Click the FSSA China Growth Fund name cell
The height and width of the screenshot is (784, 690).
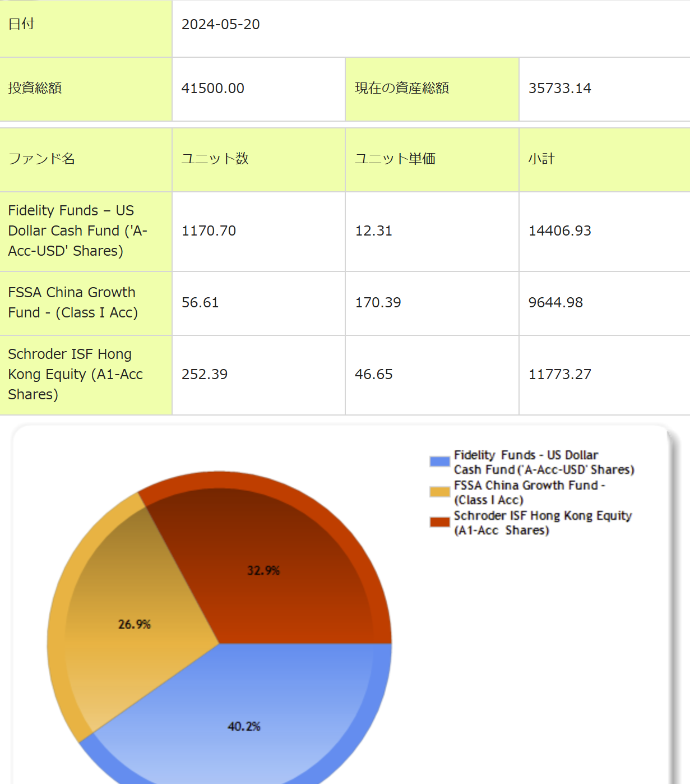point(73,302)
